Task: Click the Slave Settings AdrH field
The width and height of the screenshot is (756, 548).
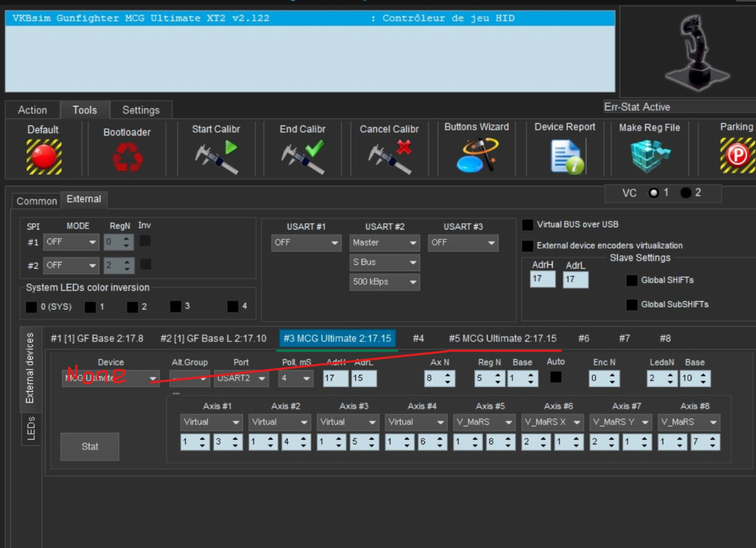Action: click(542, 279)
